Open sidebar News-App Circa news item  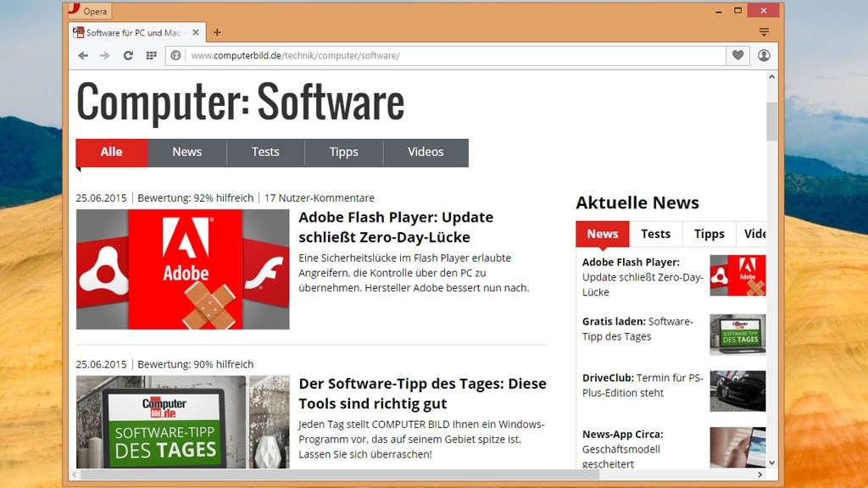tap(623, 449)
